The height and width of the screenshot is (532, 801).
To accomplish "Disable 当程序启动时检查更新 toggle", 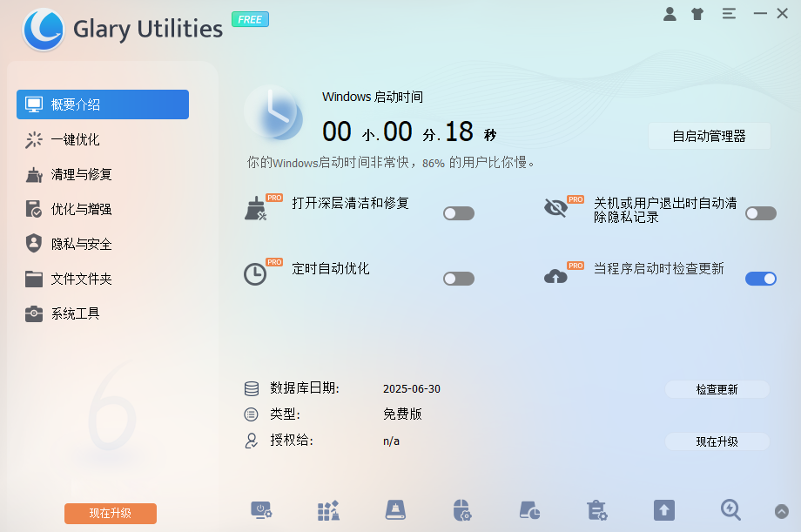I will tap(760, 279).
